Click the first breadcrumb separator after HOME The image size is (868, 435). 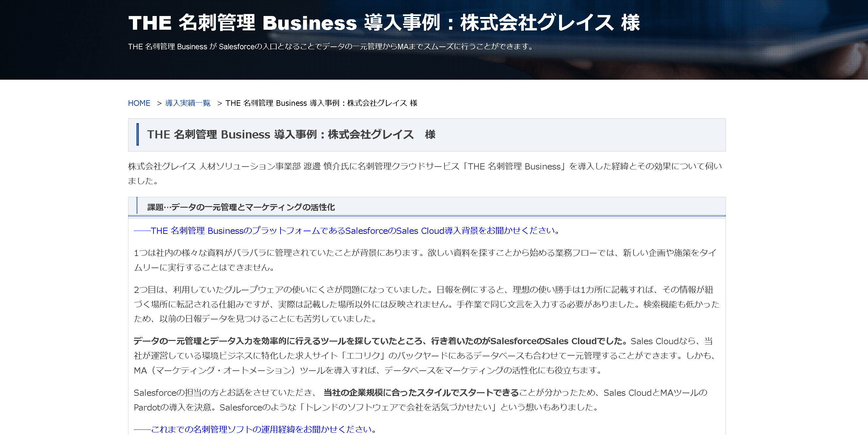pyautogui.click(x=159, y=104)
